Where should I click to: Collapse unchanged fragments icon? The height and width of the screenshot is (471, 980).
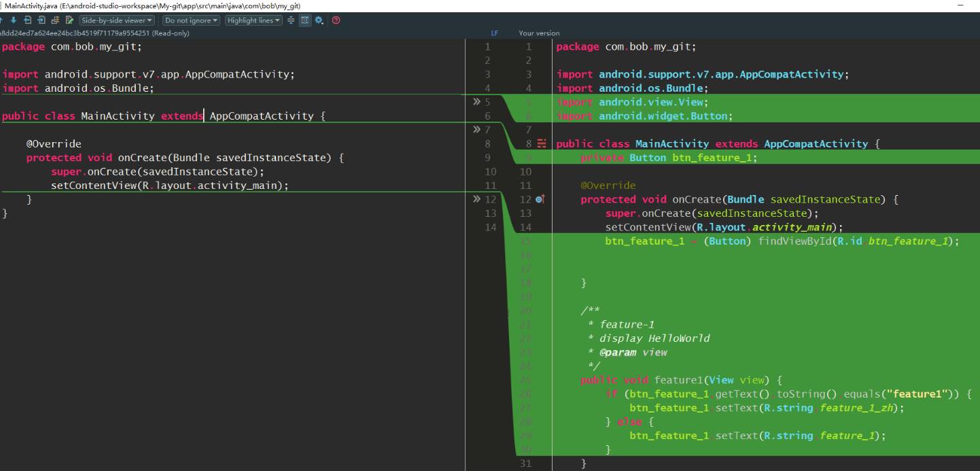pyautogui.click(x=291, y=20)
